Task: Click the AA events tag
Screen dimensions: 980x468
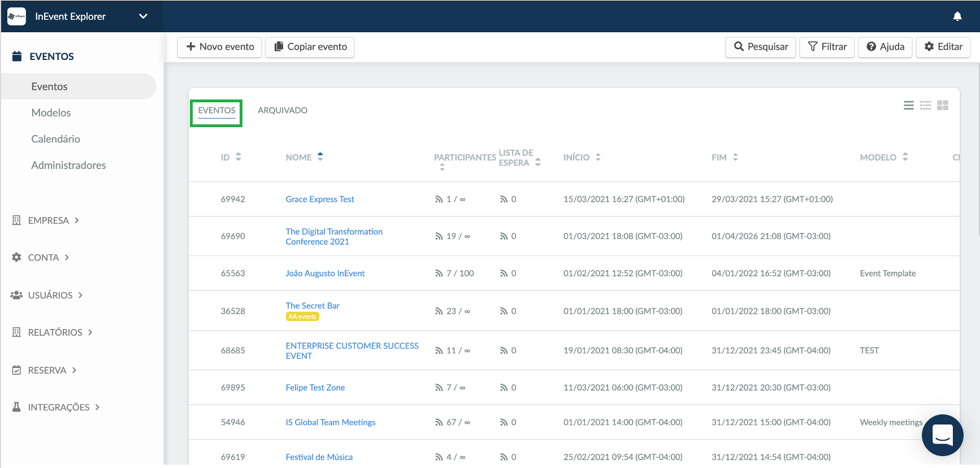Action: click(x=302, y=317)
